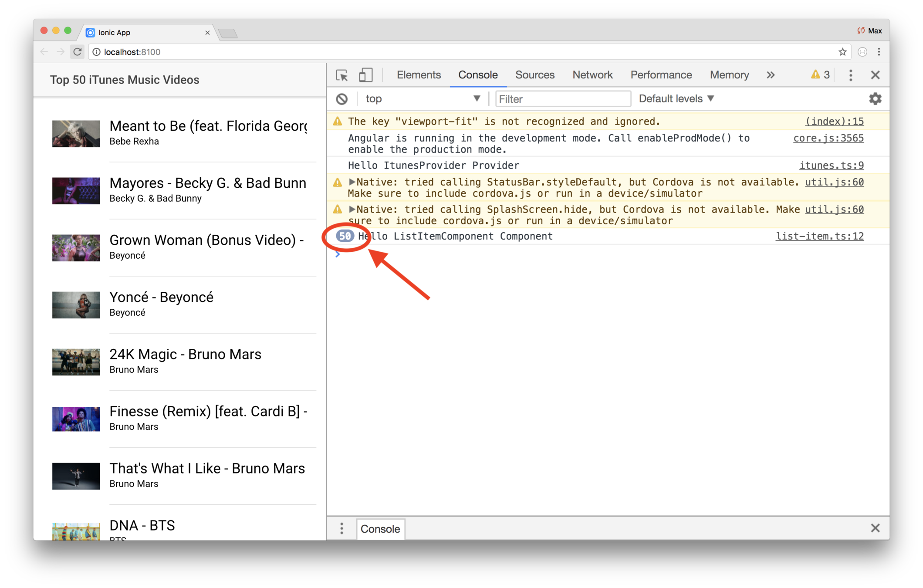The height and width of the screenshot is (588, 923).
Task: Switch to the Elements tab
Action: (x=418, y=75)
